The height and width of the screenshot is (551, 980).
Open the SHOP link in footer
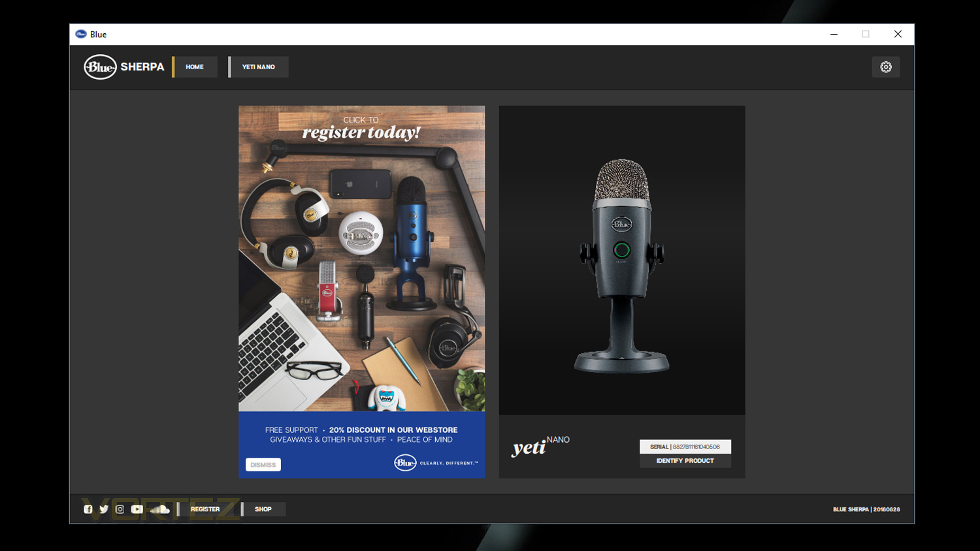pyautogui.click(x=263, y=509)
